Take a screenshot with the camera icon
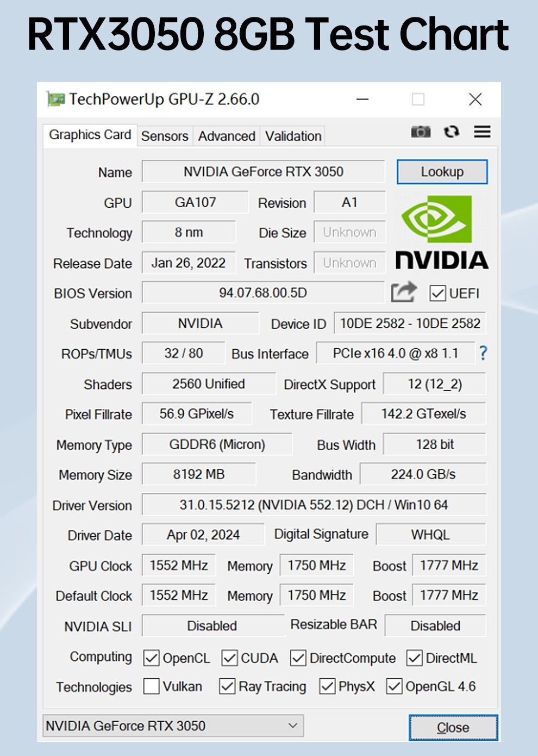Image resolution: width=538 pixels, height=756 pixels. coord(420,132)
